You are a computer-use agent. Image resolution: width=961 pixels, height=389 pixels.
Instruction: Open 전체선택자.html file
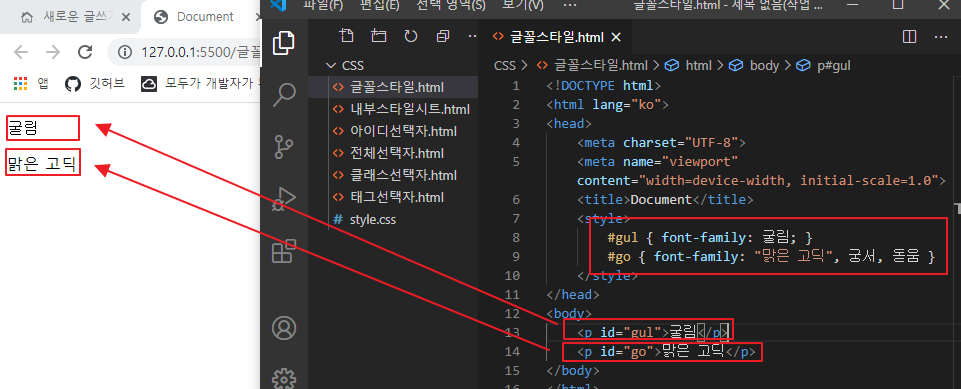pyautogui.click(x=393, y=153)
